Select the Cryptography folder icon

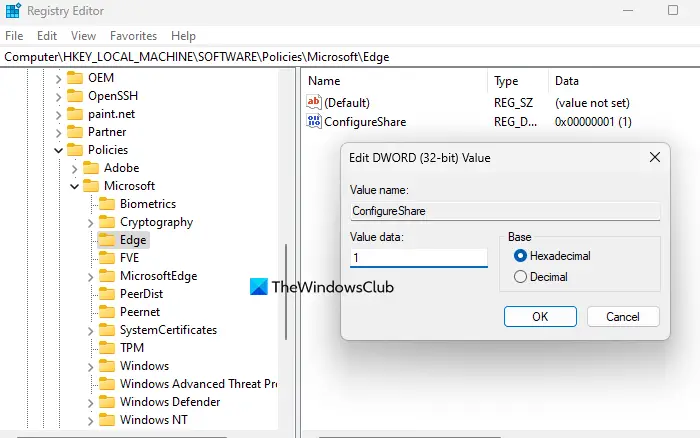click(x=107, y=221)
